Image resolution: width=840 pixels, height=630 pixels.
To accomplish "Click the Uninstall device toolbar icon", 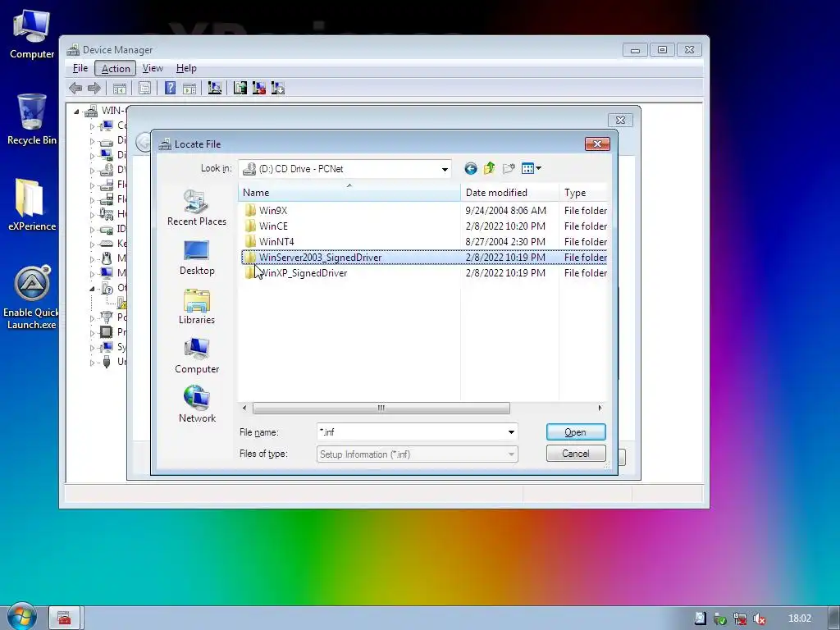I will coord(259,89).
